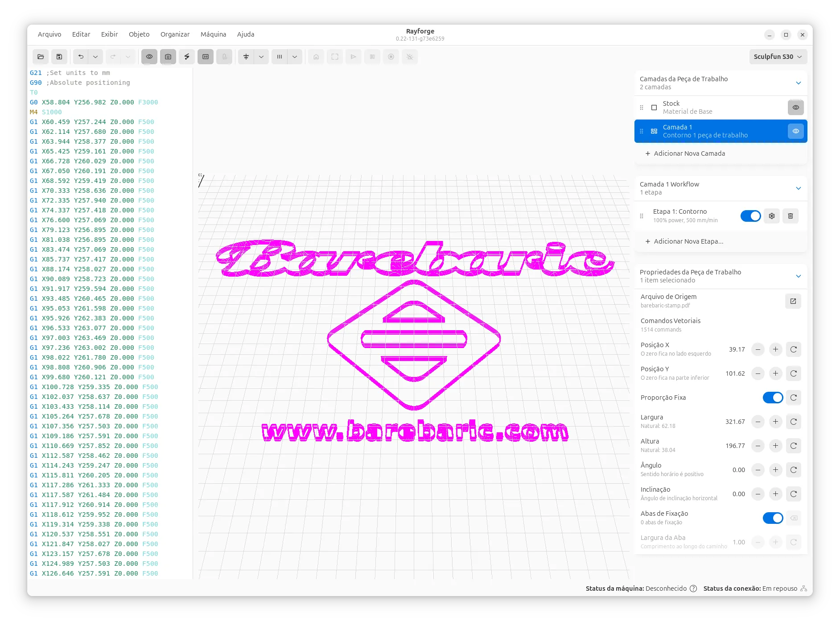The height and width of the screenshot is (626, 840).
Task: Delete Etapa 1 with the trash icon
Action: [791, 216]
